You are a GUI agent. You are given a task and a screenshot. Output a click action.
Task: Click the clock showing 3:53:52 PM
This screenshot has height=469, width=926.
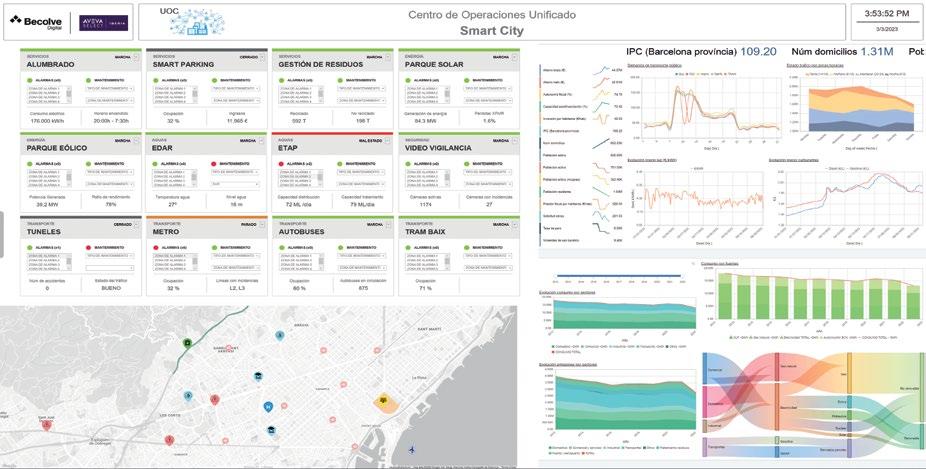click(x=886, y=14)
